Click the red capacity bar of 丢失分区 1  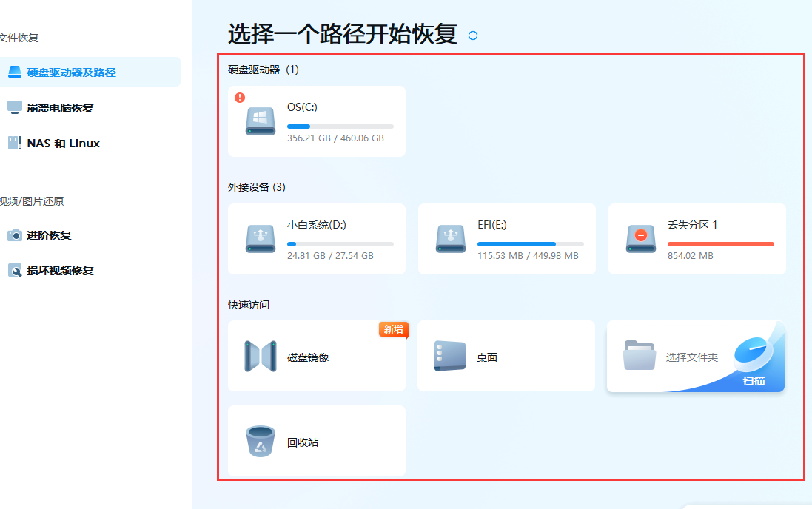pyautogui.click(x=708, y=243)
